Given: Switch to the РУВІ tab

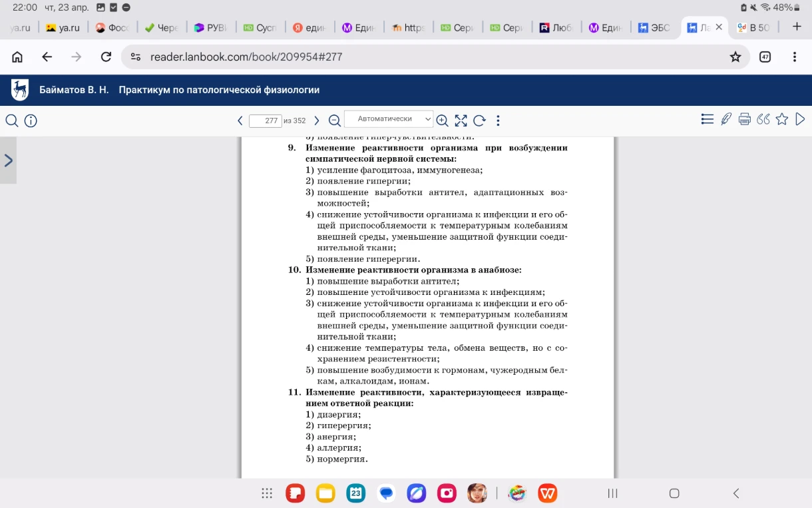Looking at the screenshot, I should pyautogui.click(x=211, y=27).
